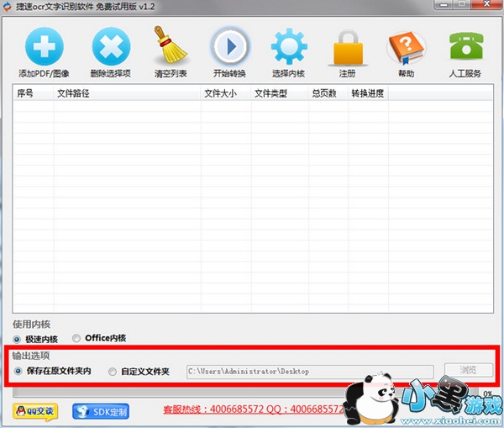Start conversion with the 开始转换 play button

(230, 46)
